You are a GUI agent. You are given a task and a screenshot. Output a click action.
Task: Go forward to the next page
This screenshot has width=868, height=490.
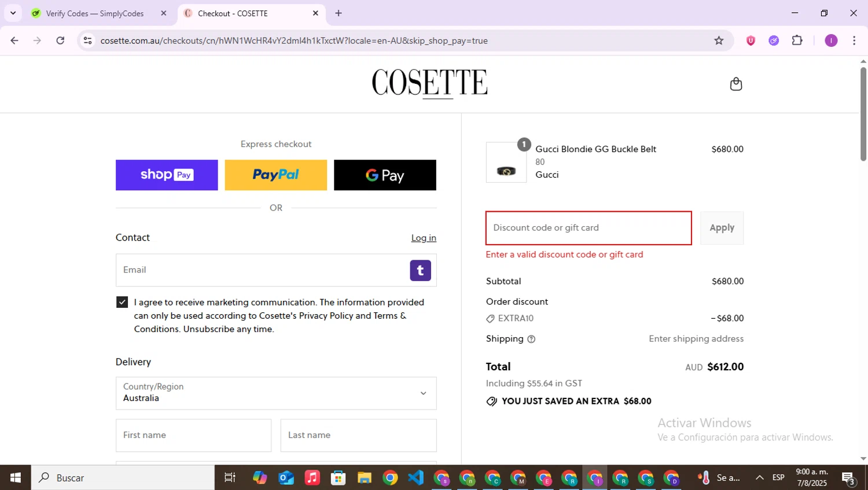point(37,40)
